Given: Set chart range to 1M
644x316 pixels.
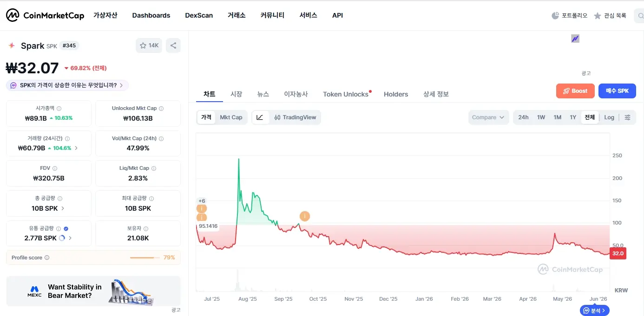Looking at the screenshot, I should coord(558,117).
